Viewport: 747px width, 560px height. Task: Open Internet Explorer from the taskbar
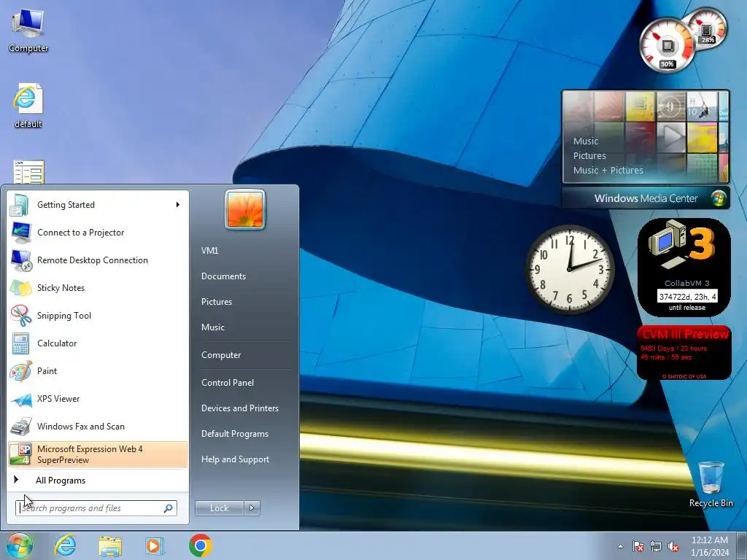(65, 545)
